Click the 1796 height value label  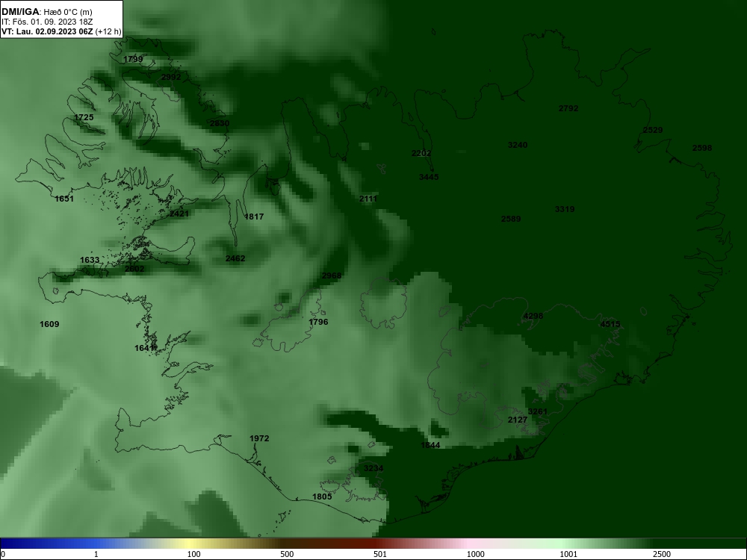click(318, 322)
